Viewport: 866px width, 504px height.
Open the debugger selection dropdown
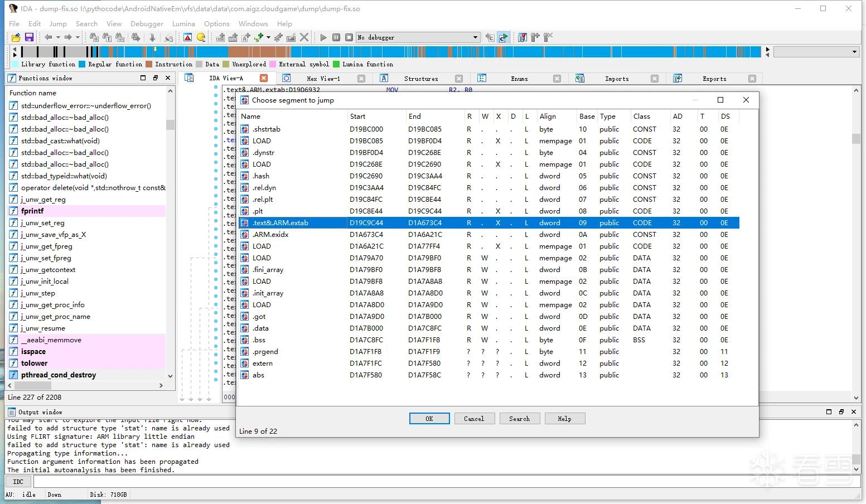click(x=475, y=37)
